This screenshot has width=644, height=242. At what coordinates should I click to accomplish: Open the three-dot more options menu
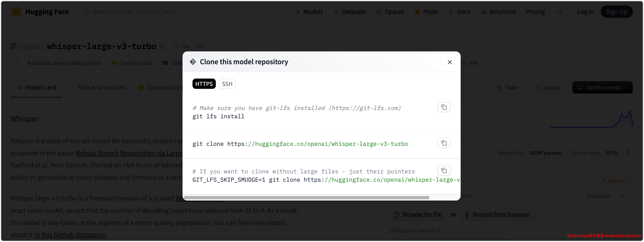point(483,88)
